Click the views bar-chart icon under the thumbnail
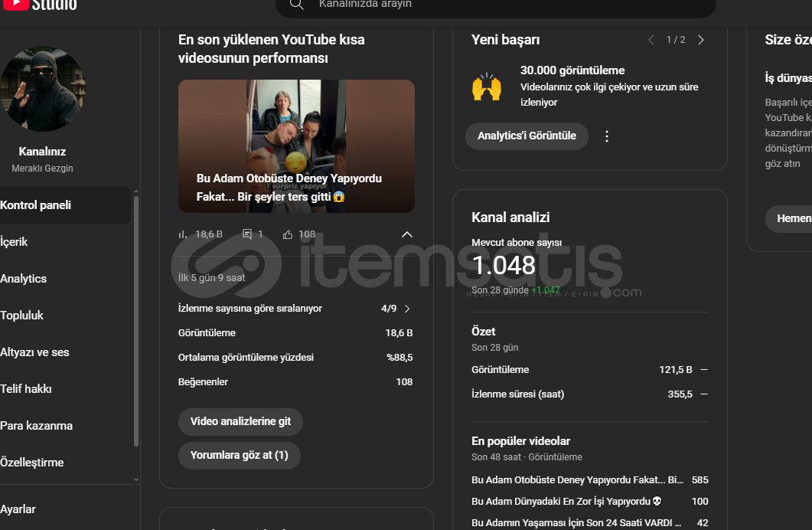 click(182, 234)
